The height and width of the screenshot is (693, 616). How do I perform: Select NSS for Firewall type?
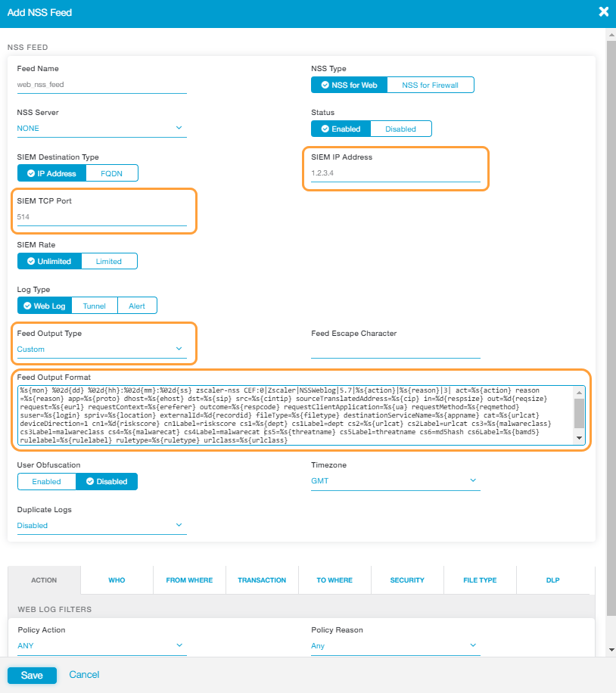coord(431,85)
